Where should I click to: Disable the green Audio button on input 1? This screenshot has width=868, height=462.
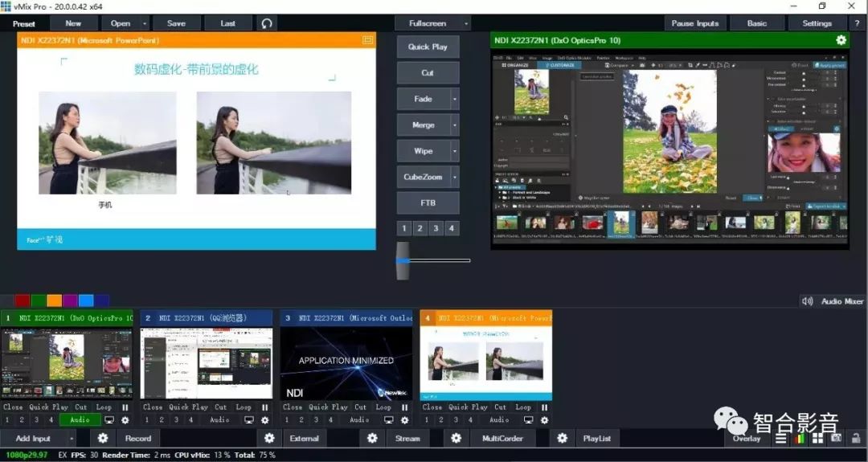(80, 420)
